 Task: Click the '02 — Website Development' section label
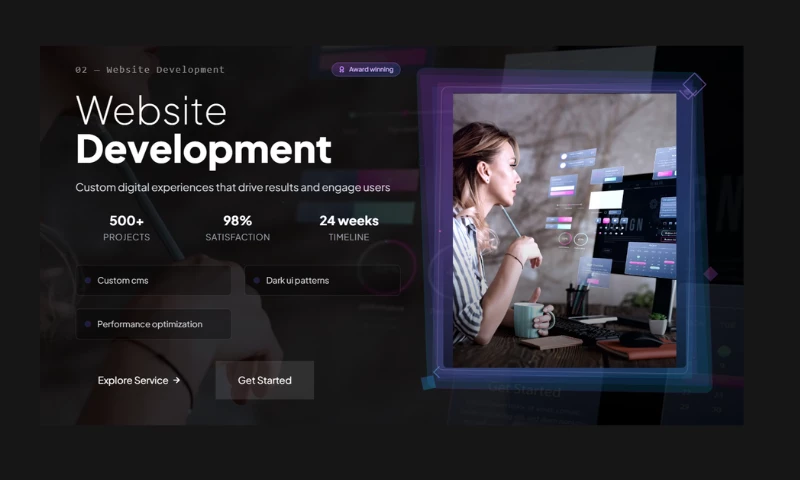tap(150, 70)
